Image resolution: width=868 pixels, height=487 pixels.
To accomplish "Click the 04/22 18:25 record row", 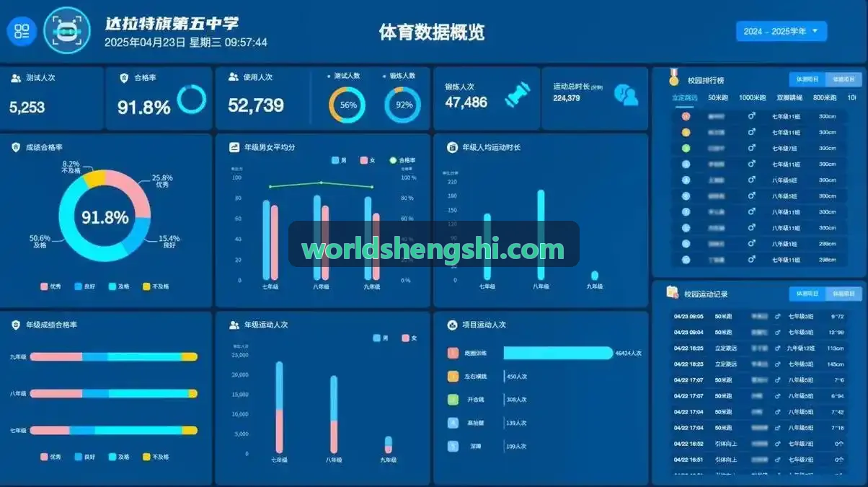I will (759, 348).
